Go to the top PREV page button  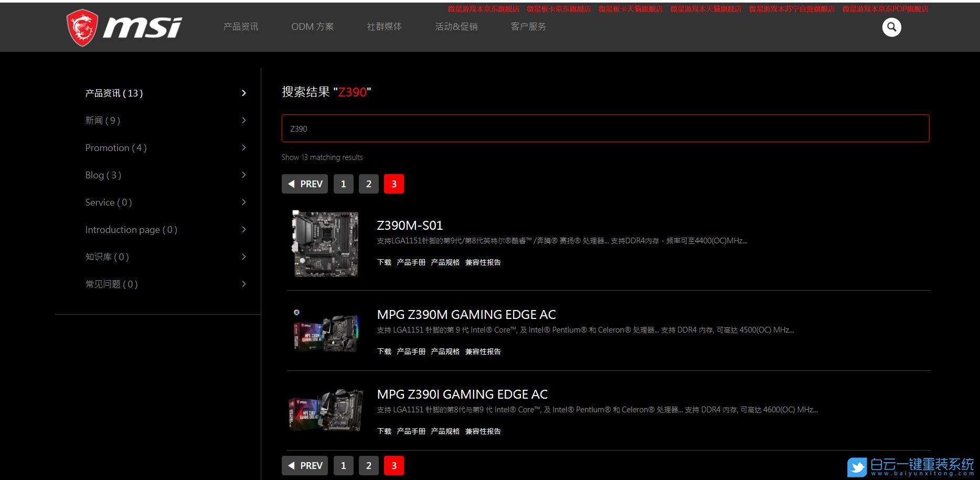tap(305, 184)
